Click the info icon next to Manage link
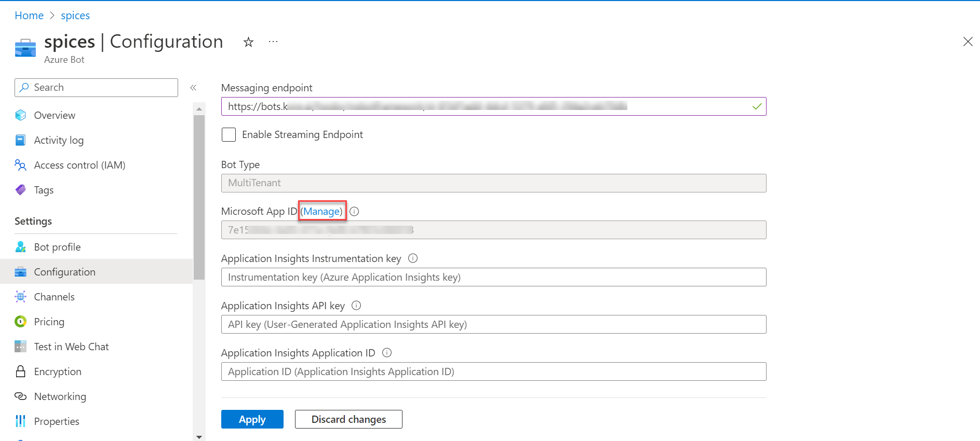This screenshot has width=980, height=441. click(x=354, y=211)
